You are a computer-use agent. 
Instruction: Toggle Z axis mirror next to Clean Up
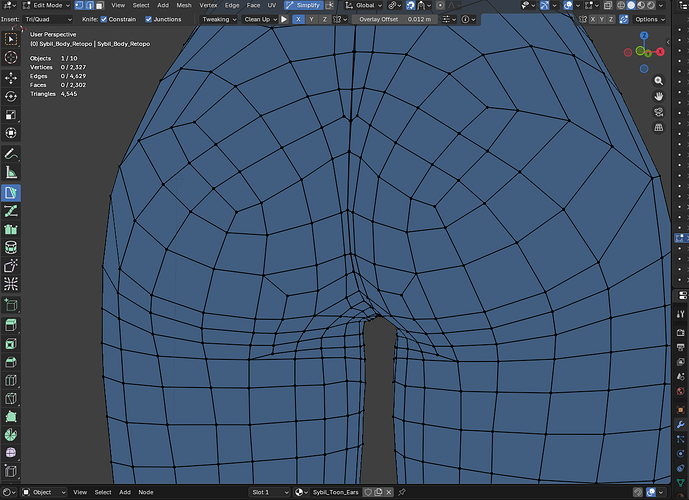click(x=325, y=19)
